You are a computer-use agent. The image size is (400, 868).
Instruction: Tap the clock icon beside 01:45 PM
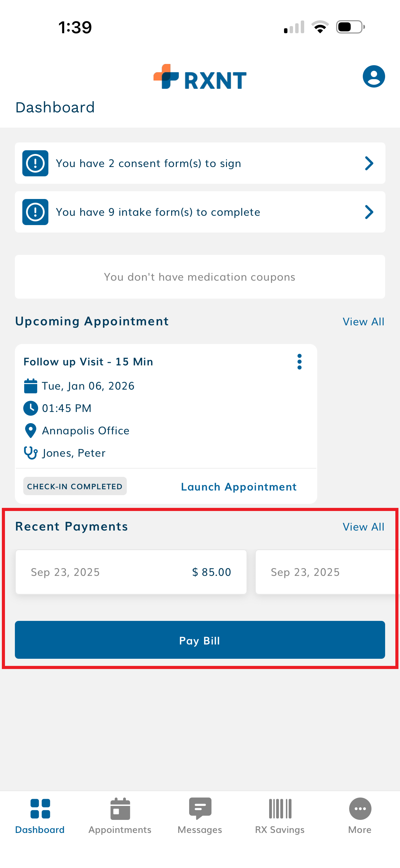point(31,408)
